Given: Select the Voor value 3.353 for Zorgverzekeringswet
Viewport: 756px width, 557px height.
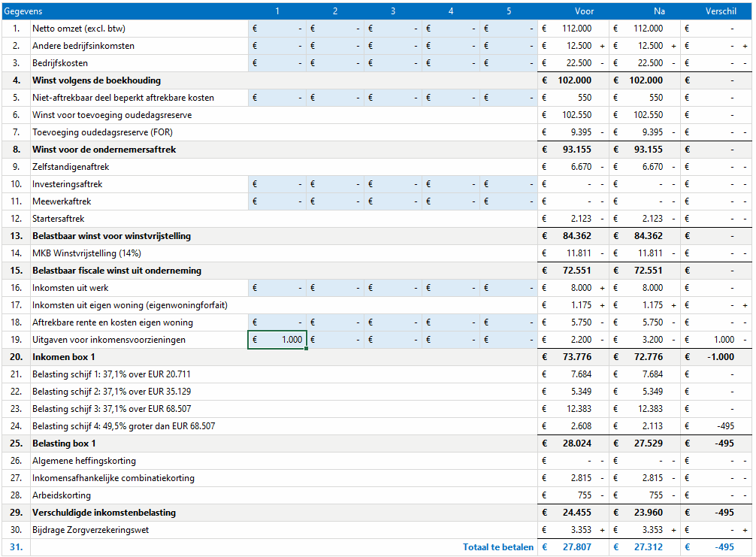Looking at the screenshot, I should tap(581, 530).
